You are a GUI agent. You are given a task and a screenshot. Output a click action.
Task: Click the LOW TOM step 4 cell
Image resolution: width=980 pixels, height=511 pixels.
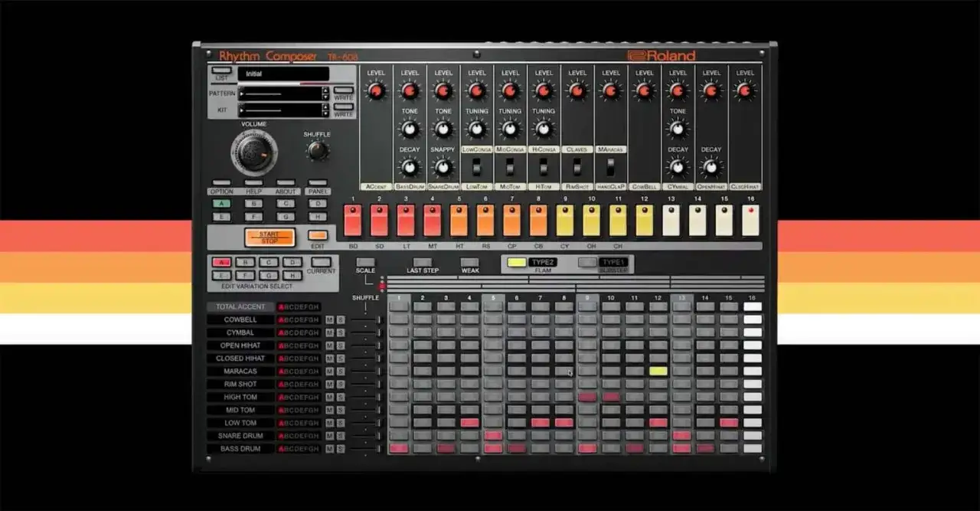pyautogui.click(x=469, y=422)
